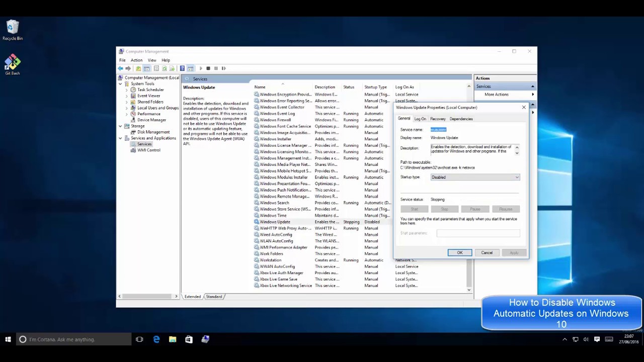Refresh the services list via toolbar icon
Viewport: 644px width, 362px height.
click(x=164, y=68)
